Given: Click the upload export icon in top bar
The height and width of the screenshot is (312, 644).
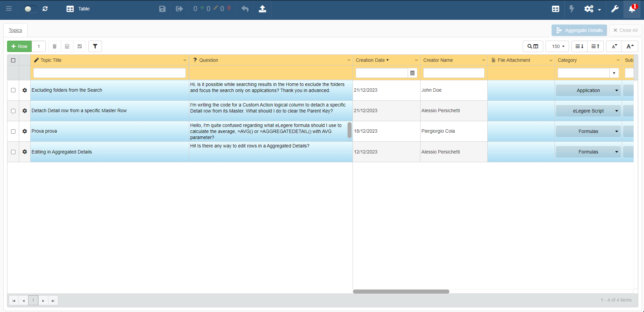Looking at the screenshot, I should click(x=263, y=9).
